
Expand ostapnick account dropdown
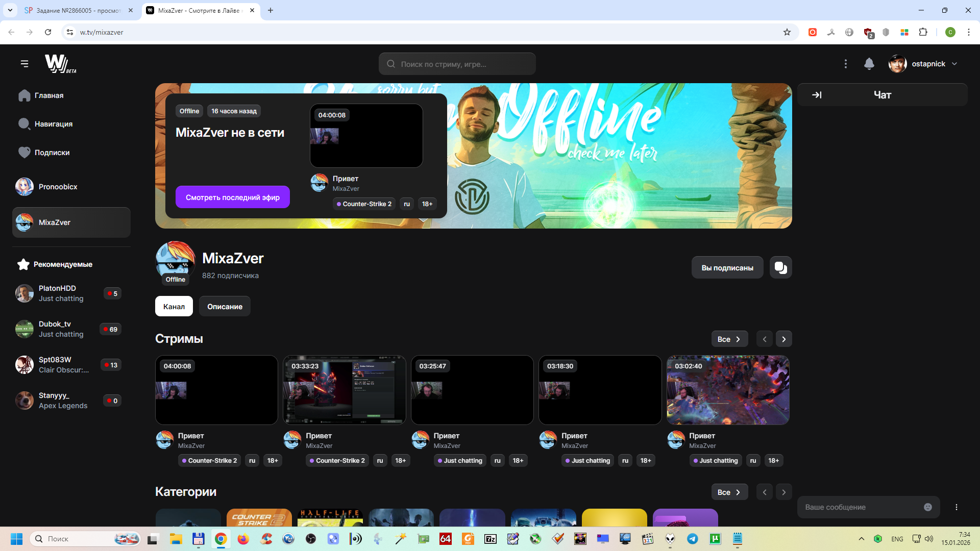[954, 64]
